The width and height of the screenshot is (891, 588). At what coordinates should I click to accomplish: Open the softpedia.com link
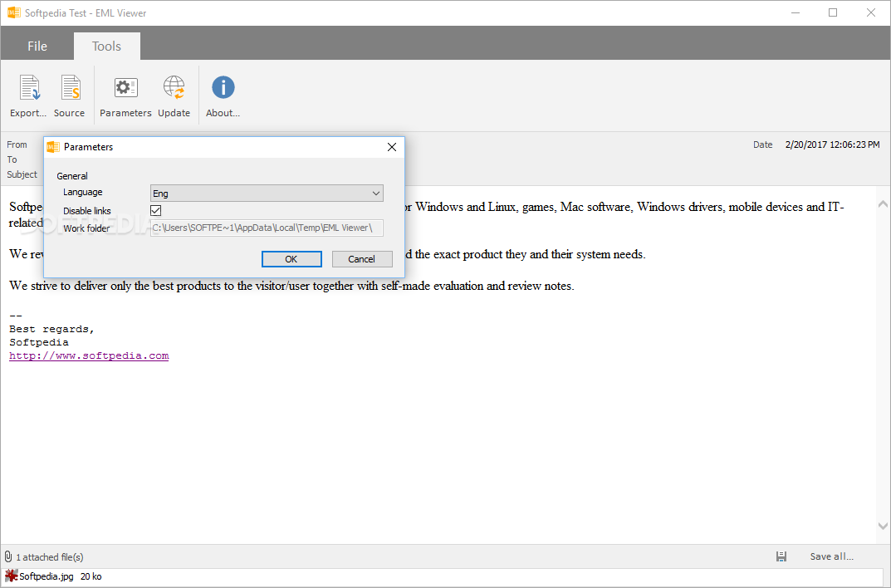pyautogui.click(x=89, y=355)
